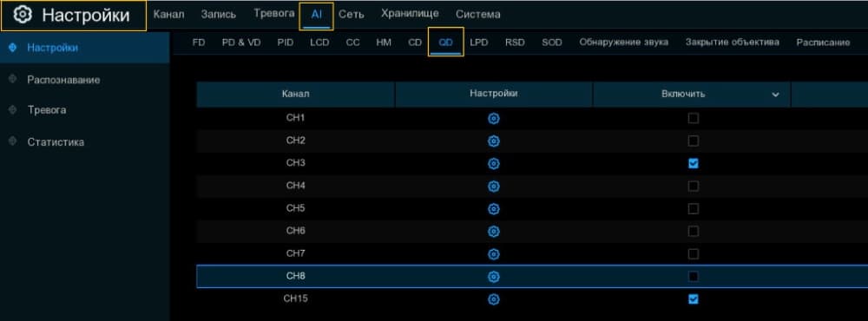Enable the CH1 checkbox

click(693, 118)
